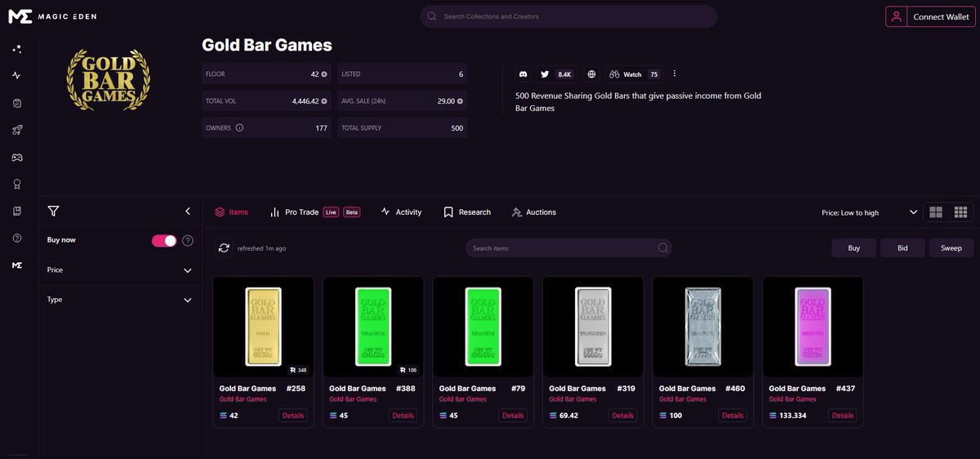
Task: Click the three-dot more options icon
Action: pos(675,74)
